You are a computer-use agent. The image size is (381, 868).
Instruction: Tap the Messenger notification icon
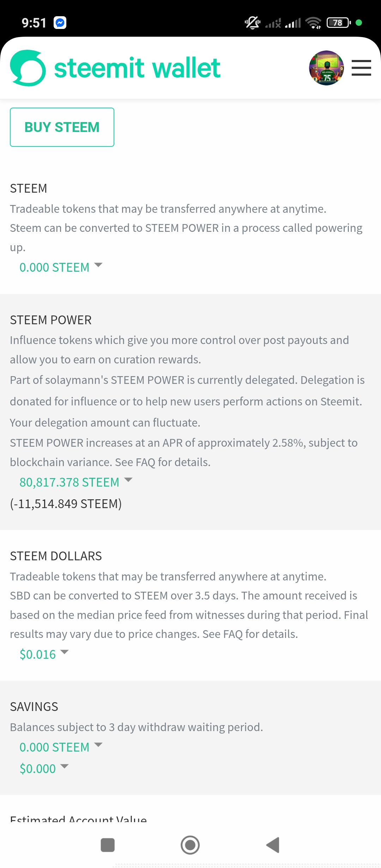tap(60, 23)
